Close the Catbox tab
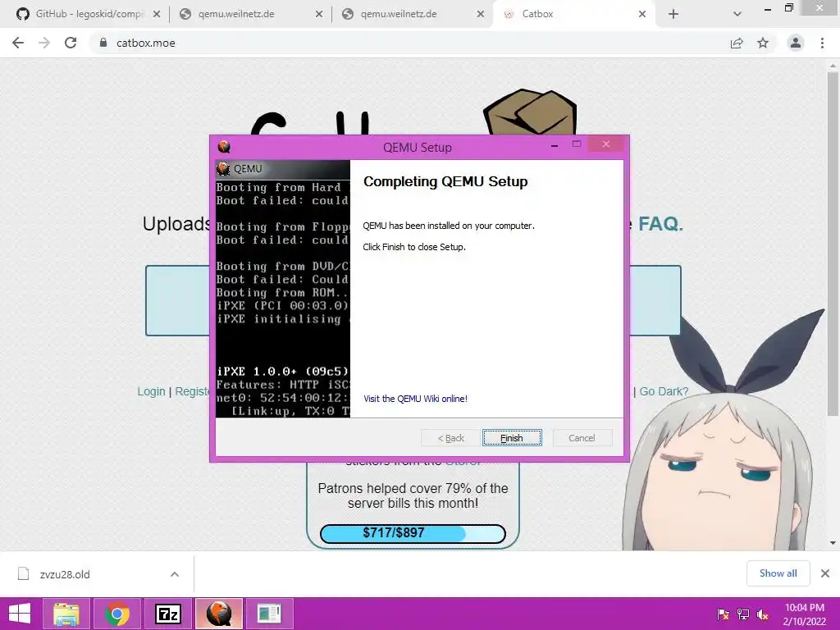 642,15
